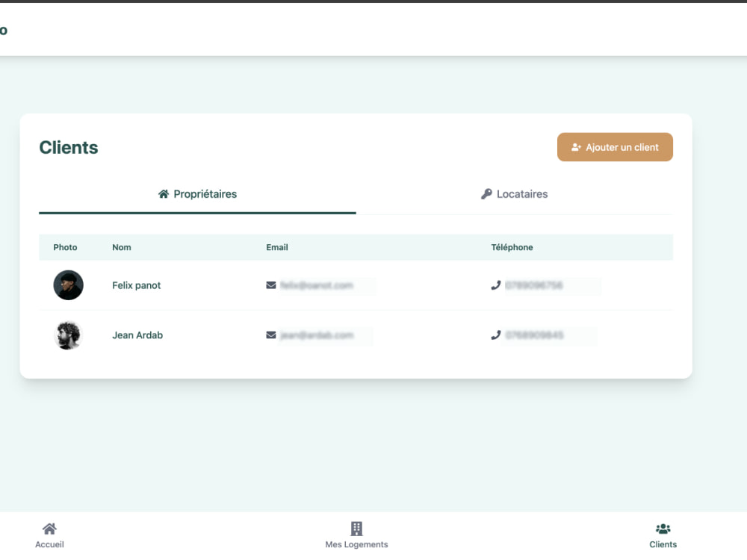Click Felix panot's blurred email address
Viewport: 747px width, 560px height.
click(x=317, y=285)
